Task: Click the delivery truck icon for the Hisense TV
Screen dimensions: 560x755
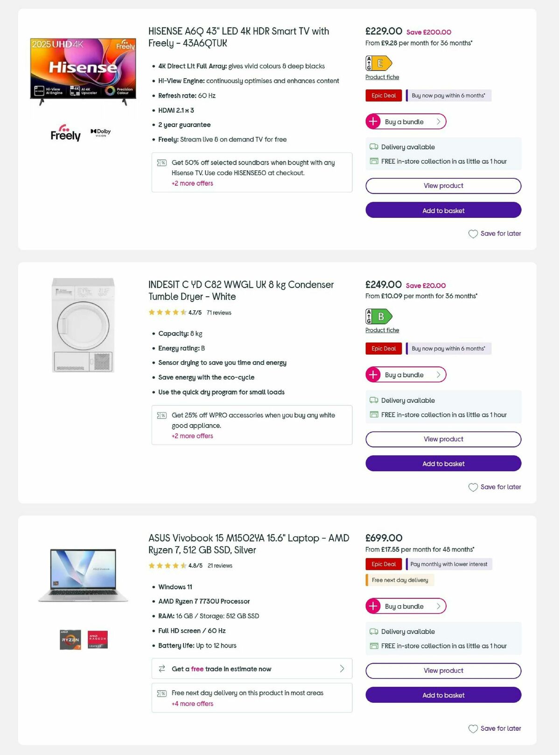Action: (x=373, y=147)
